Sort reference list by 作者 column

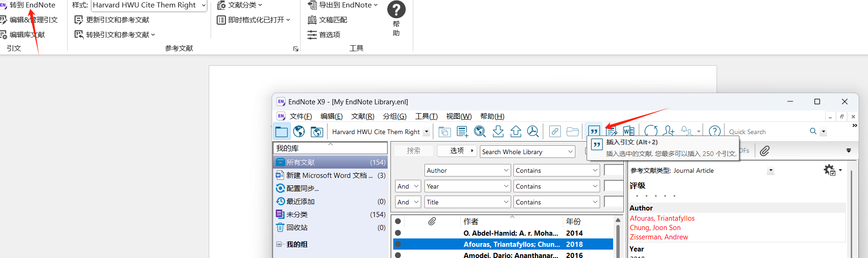coord(512,221)
